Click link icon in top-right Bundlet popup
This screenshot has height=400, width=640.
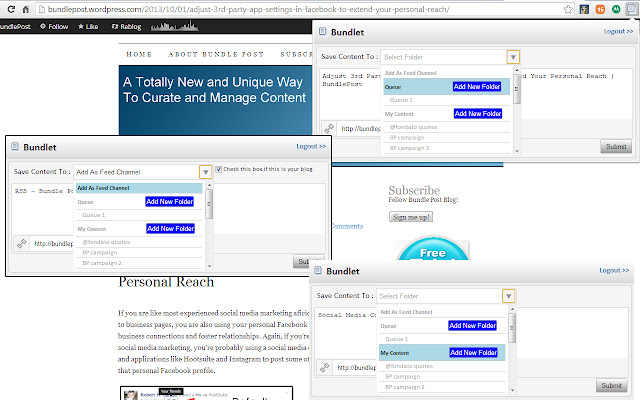[329, 129]
